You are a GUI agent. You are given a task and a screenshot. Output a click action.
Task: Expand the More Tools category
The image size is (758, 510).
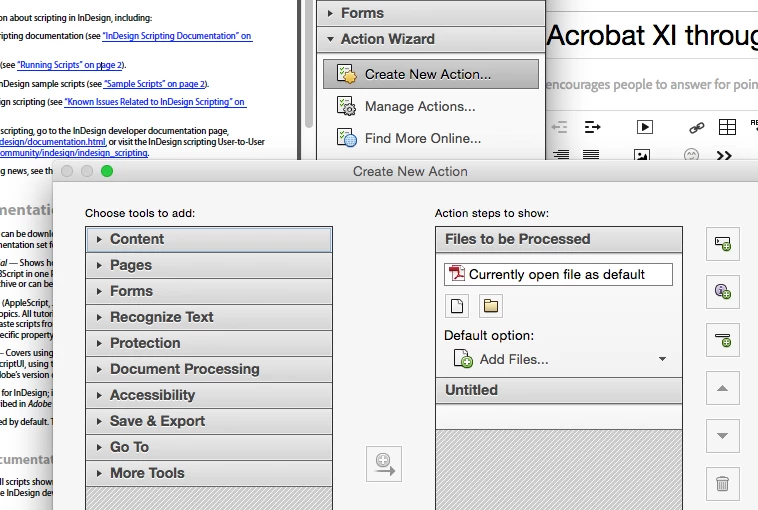[209, 473]
